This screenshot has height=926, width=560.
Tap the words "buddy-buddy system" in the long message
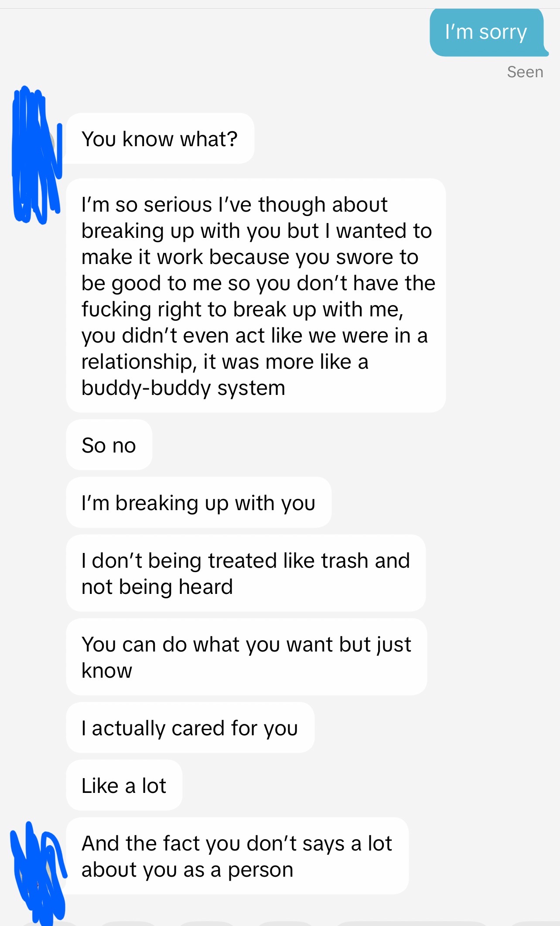[x=183, y=388]
